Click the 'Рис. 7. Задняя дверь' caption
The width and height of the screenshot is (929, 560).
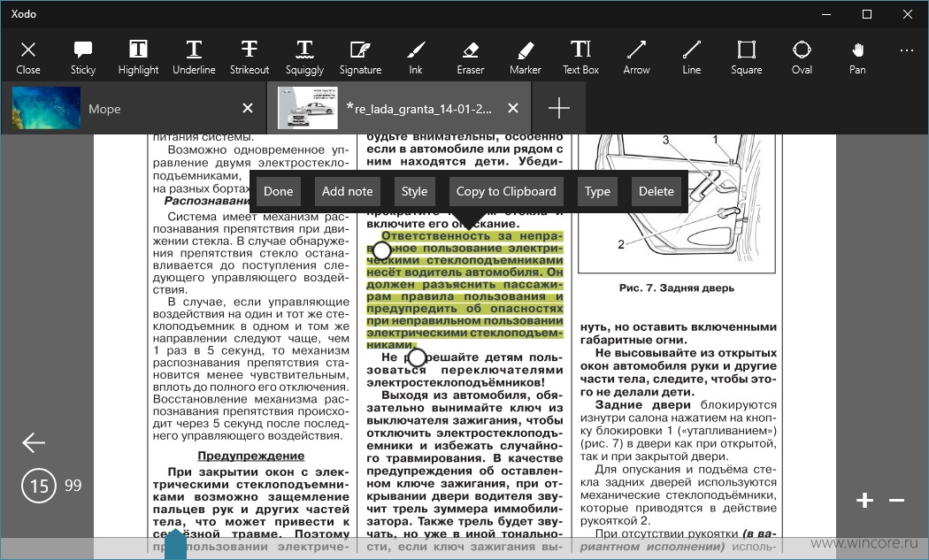tap(677, 288)
